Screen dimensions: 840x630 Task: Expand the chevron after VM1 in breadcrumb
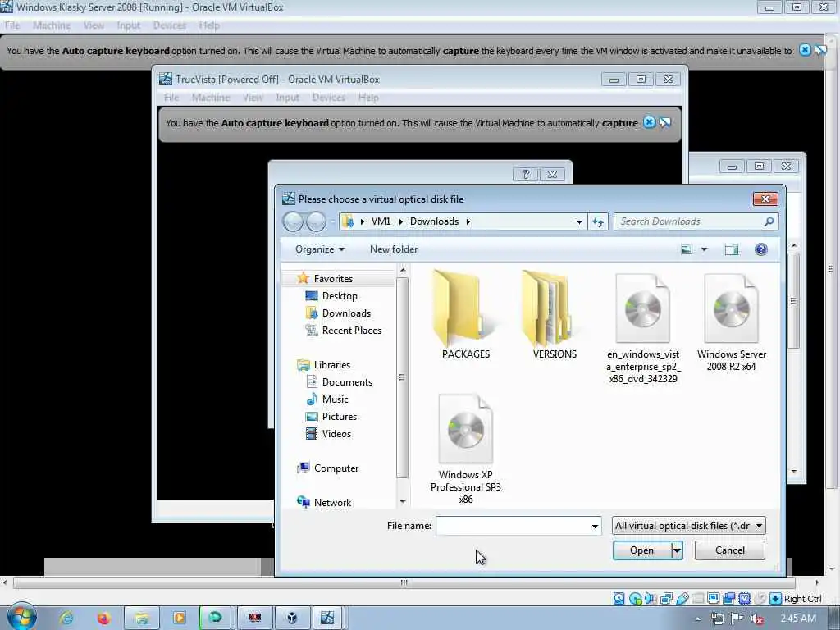click(400, 221)
